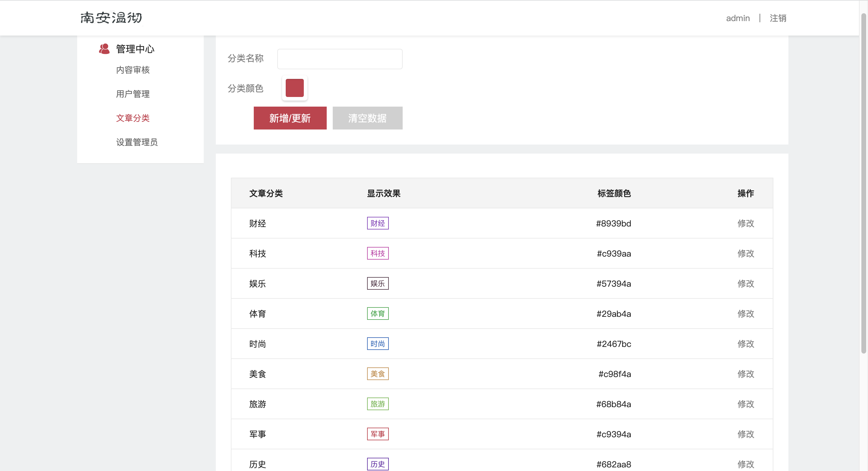
Task: Open 设置管理员 sidebar entry
Action: click(x=137, y=142)
